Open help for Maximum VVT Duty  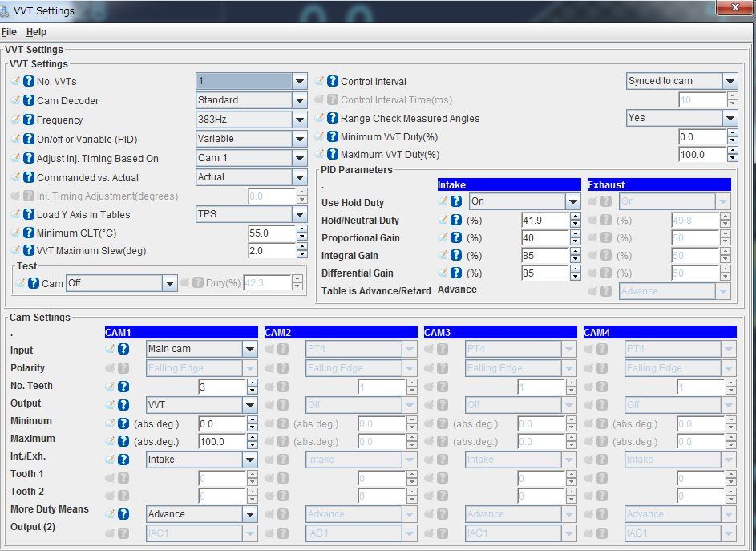coord(333,155)
